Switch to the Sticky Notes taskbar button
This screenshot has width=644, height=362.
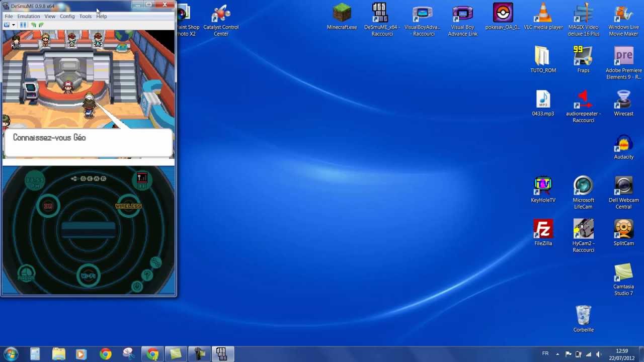(176, 354)
